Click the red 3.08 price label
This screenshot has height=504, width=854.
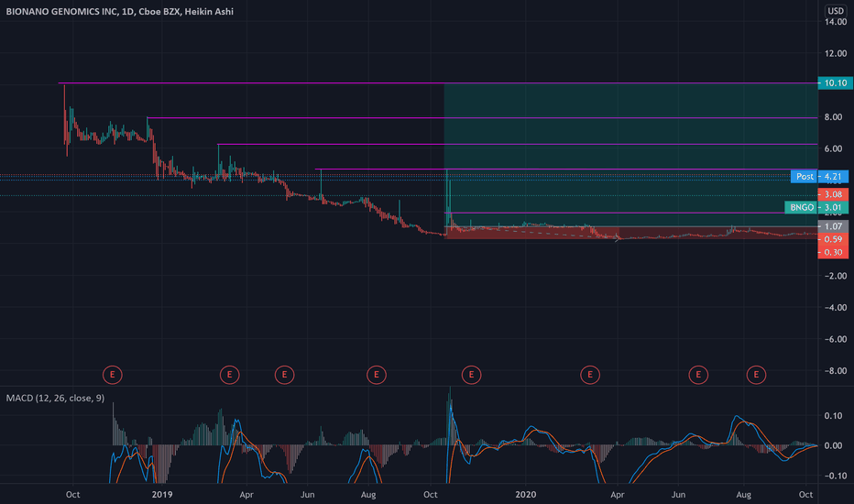(x=833, y=194)
